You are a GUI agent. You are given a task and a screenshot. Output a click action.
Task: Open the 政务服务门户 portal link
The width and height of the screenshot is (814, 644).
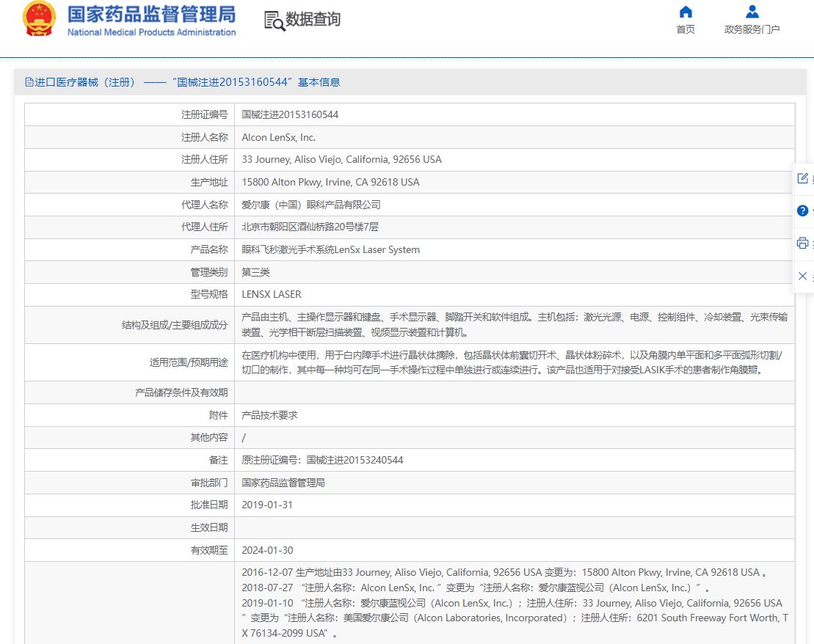coord(752,20)
